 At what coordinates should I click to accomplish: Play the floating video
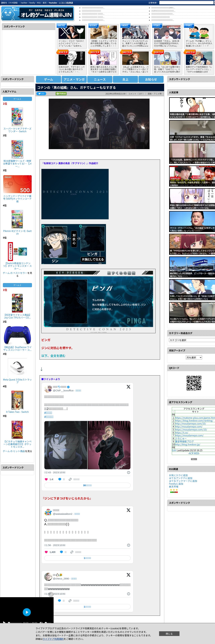pos(27,612)
